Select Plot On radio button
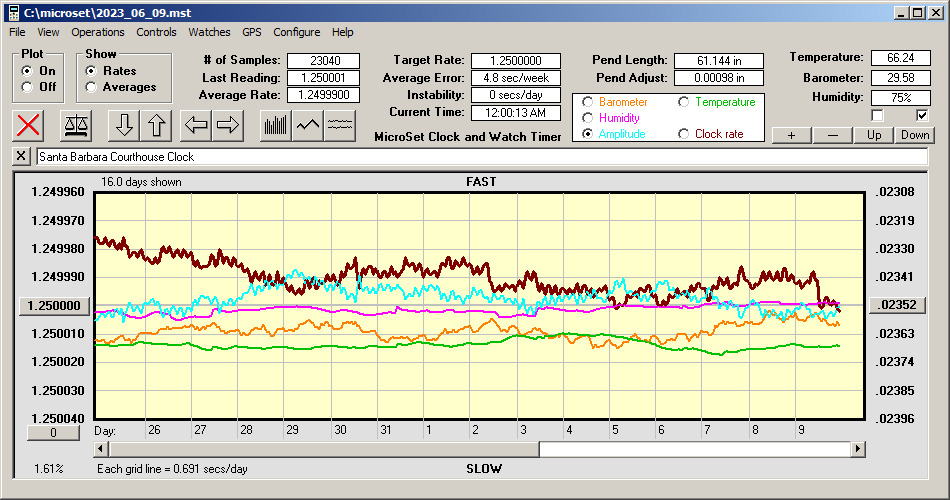Screen dimensions: 950x500 tap(27, 71)
